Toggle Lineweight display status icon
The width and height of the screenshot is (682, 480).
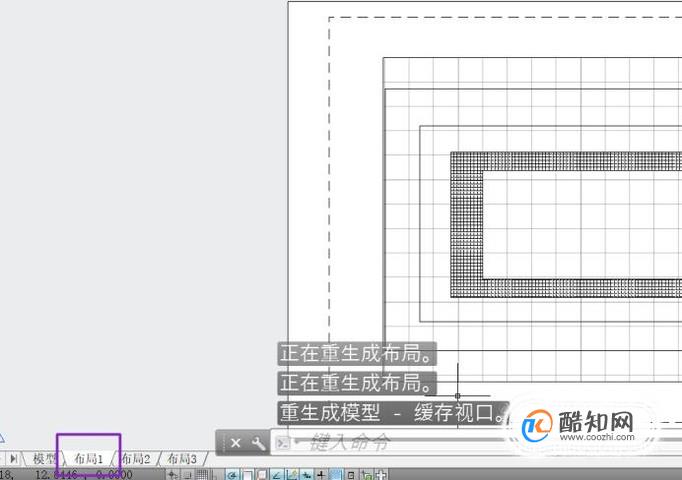pos(321,475)
